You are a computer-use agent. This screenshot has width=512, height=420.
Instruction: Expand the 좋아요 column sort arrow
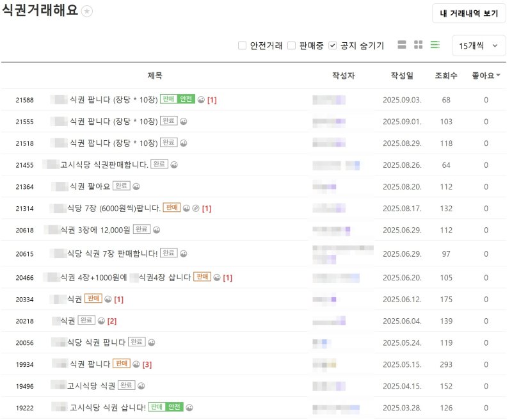click(x=499, y=76)
